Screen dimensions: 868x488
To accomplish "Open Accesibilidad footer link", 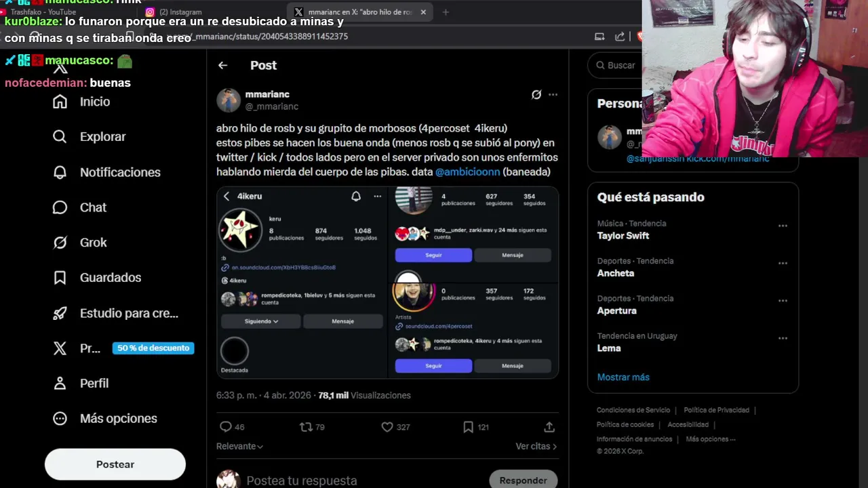I will (688, 424).
